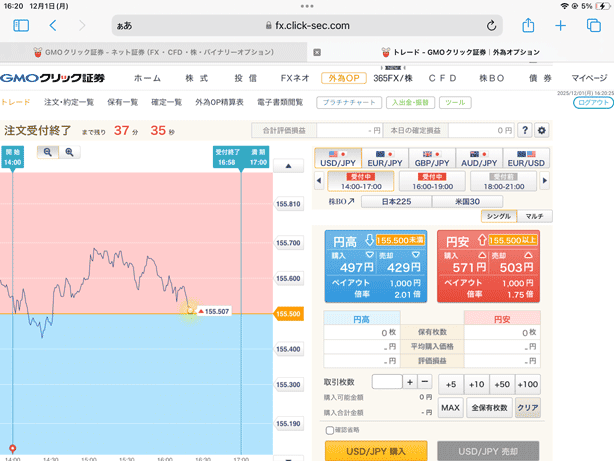Reload the page with refresh icon
Screen dimensions: 614x461
point(491,26)
